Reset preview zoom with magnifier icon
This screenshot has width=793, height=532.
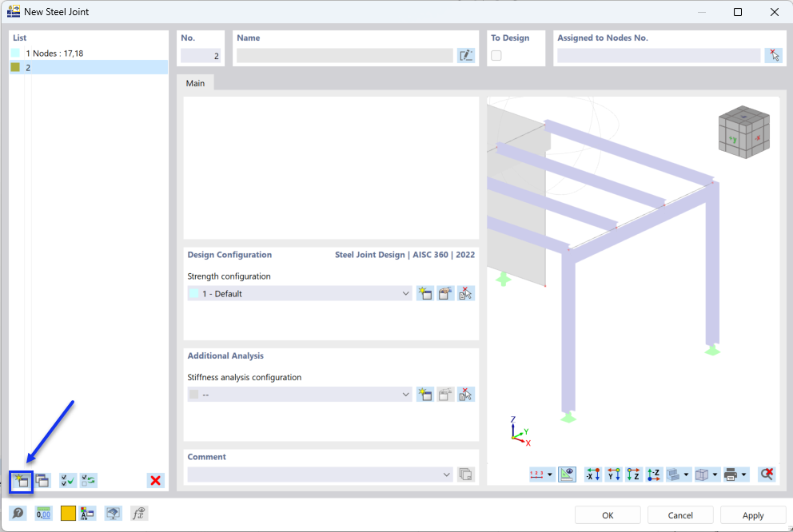tap(767, 474)
